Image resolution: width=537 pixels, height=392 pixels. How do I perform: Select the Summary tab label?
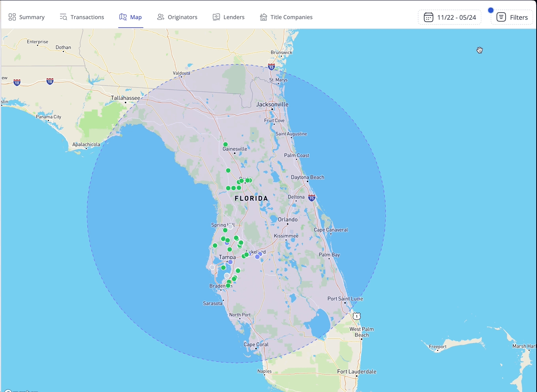coord(32,17)
